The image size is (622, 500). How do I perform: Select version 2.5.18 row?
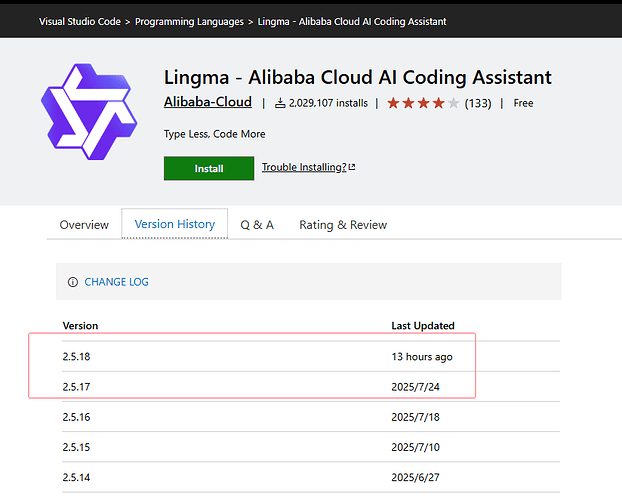(x=311, y=356)
